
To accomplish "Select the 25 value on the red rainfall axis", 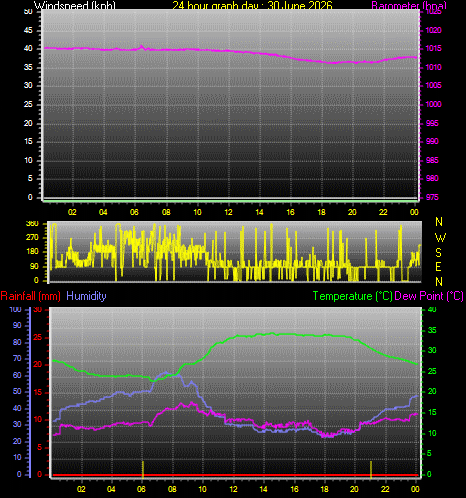I will tap(38, 338).
